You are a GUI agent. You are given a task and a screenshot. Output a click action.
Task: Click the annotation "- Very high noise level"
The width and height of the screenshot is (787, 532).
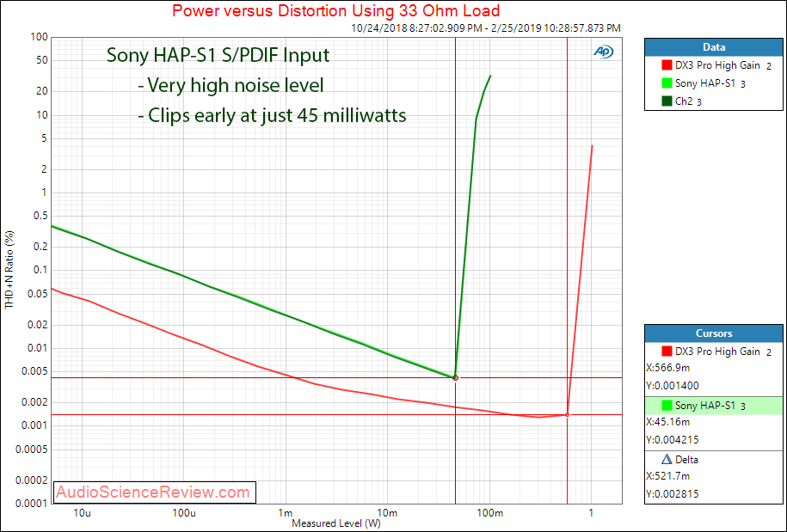point(231,85)
